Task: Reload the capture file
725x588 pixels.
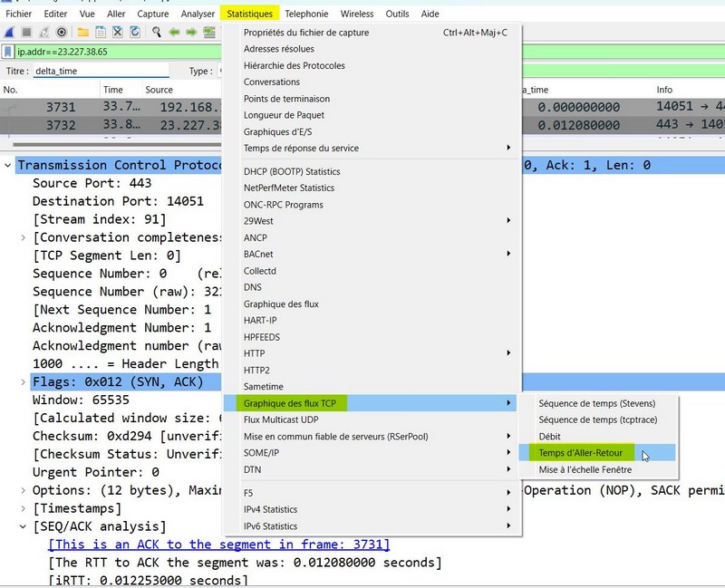Action: pos(135,33)
